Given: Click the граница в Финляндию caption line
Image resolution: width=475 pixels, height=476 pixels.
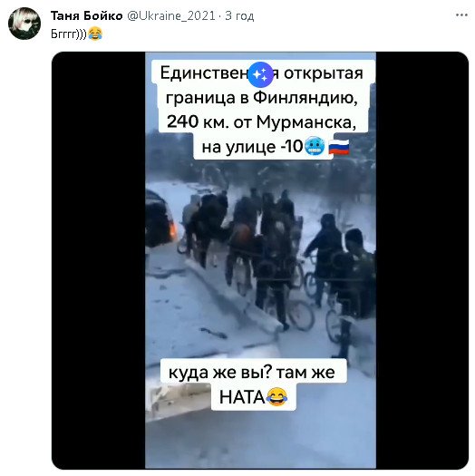Looking at the screenshot, I should pyautogui.click(x=261, y=98).
